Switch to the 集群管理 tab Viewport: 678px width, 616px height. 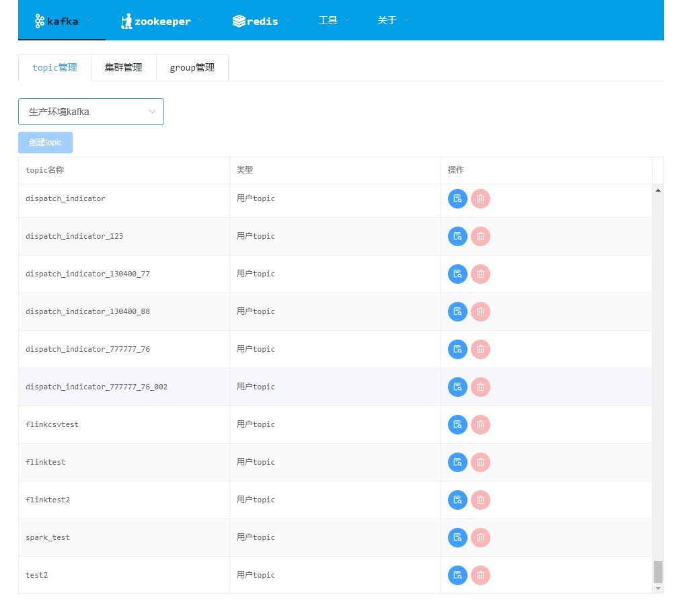click(x=124, y=67)
